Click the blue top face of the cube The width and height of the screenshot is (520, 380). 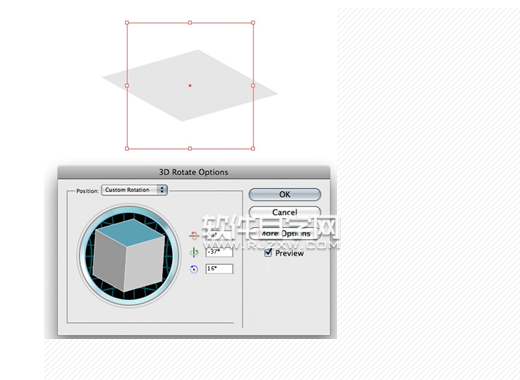[x=131, y=232]
